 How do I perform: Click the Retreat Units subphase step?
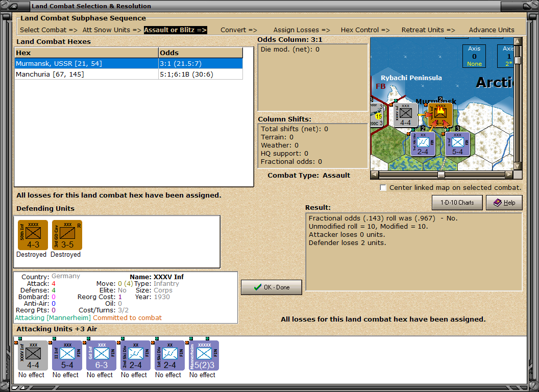pyautogui.click(x=428, y=30)
